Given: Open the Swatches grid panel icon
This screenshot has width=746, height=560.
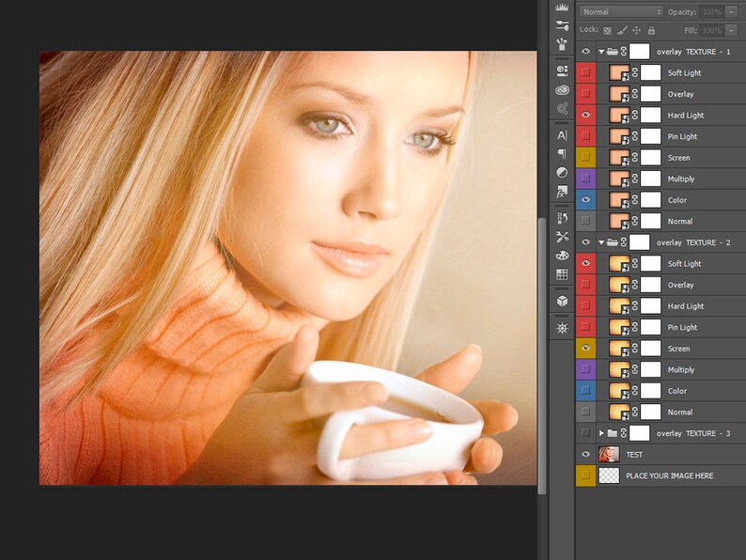Looking at the screenshot, I should tap(562, 274).
